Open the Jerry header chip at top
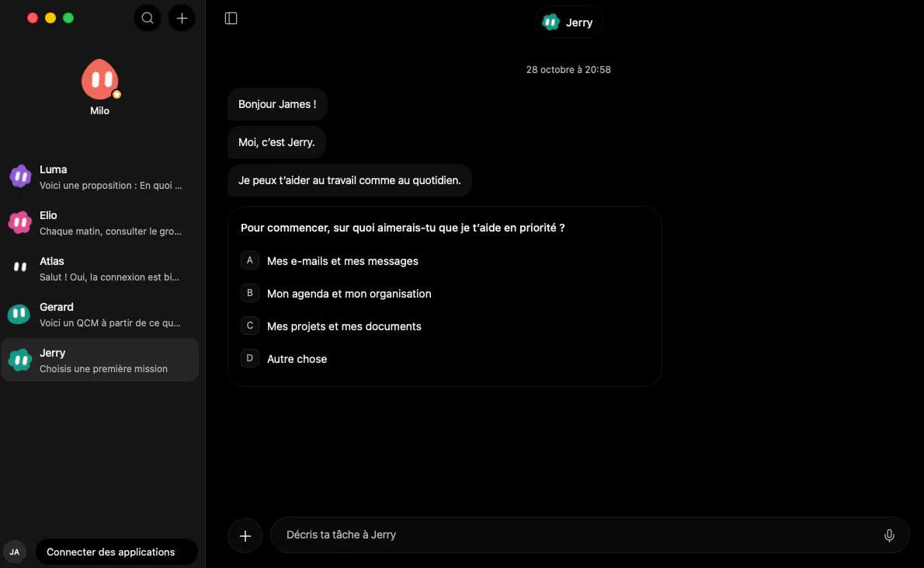This screenshot has height=568, width=924. point(568,23)
